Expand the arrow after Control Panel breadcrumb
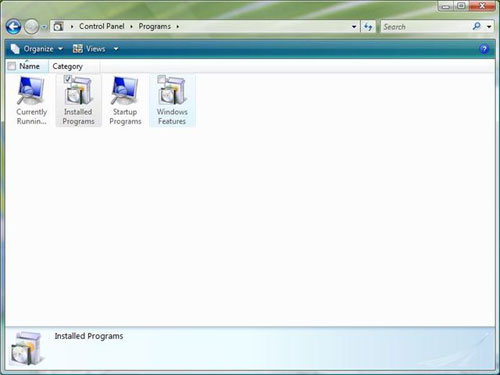Viewport: 500px width, 375px height. (131, 27)
